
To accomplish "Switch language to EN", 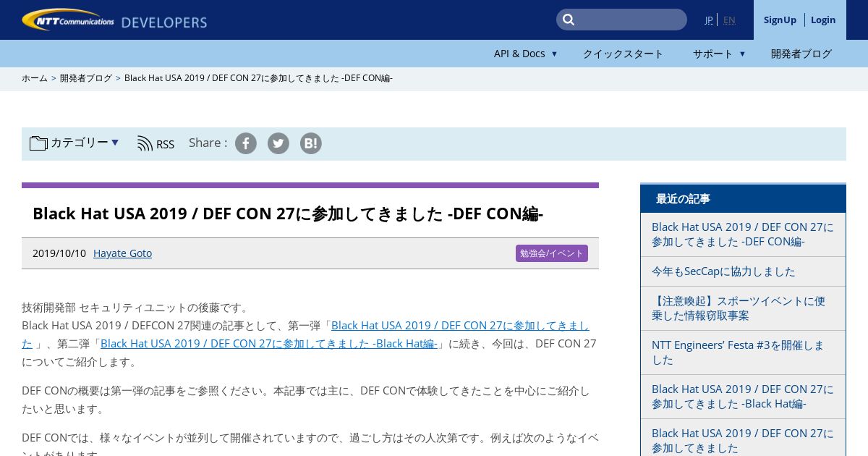I will [729, 20].
